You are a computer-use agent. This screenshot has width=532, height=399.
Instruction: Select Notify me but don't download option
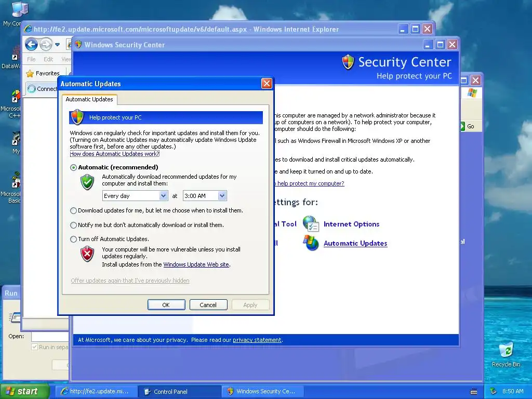73,225
